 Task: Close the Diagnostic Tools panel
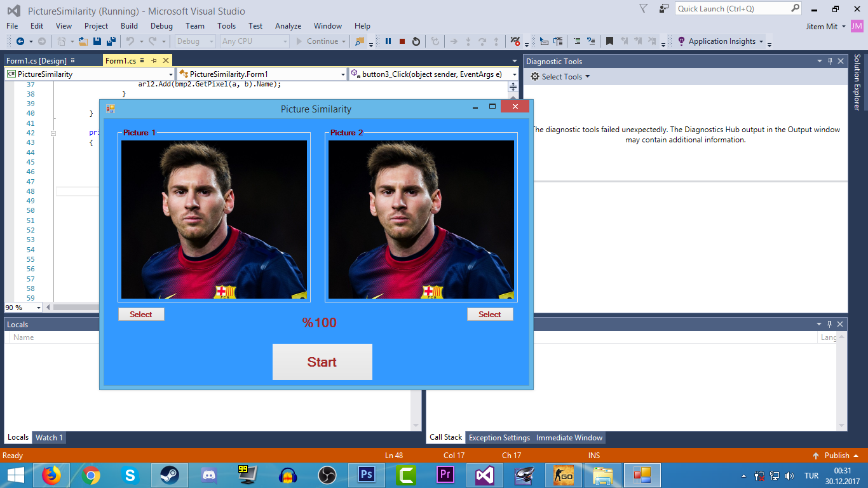[x=841, y=62]
